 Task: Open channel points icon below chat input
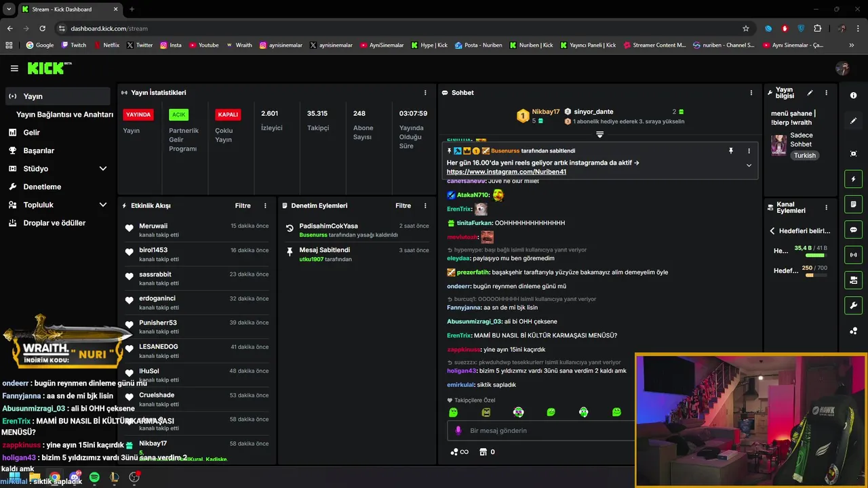click(459, 452)
